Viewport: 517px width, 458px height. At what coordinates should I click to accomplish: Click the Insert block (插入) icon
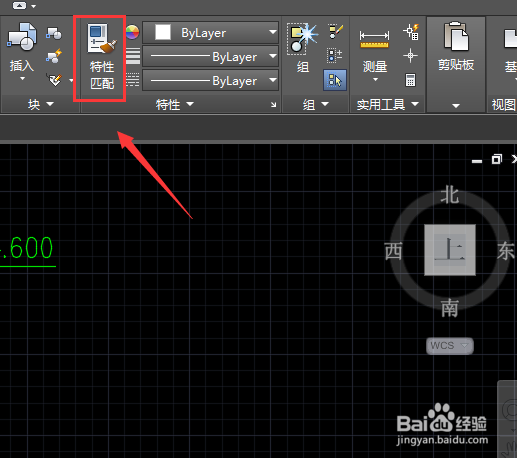pos(22,37)
